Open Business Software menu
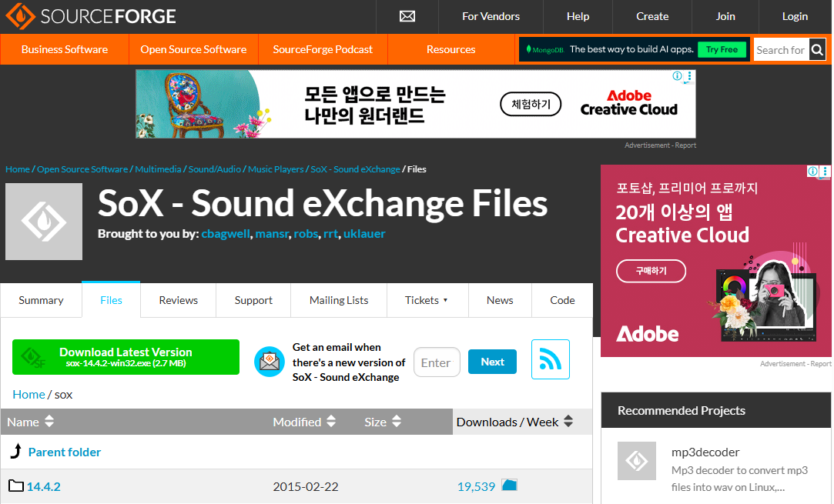This screenshot has width=834, height=504. [65, 49]
